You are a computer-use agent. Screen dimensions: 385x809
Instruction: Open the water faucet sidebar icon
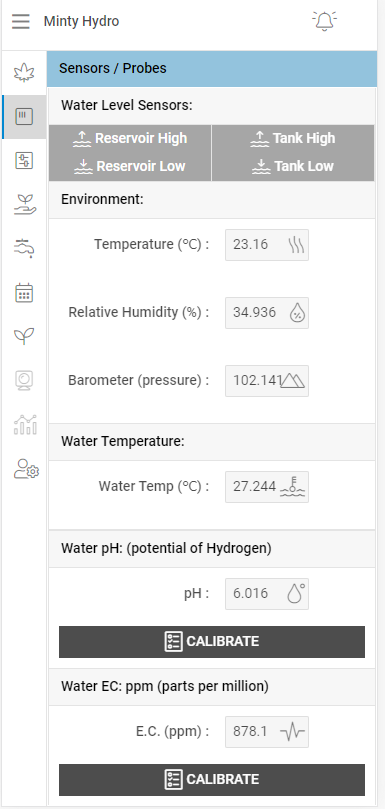24,249
